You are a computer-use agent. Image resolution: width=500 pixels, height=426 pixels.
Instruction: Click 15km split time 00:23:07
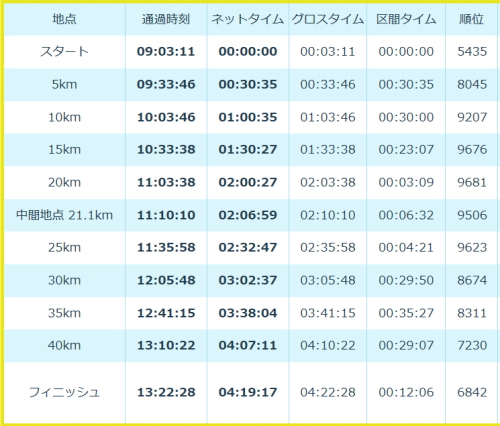(406, 149)
